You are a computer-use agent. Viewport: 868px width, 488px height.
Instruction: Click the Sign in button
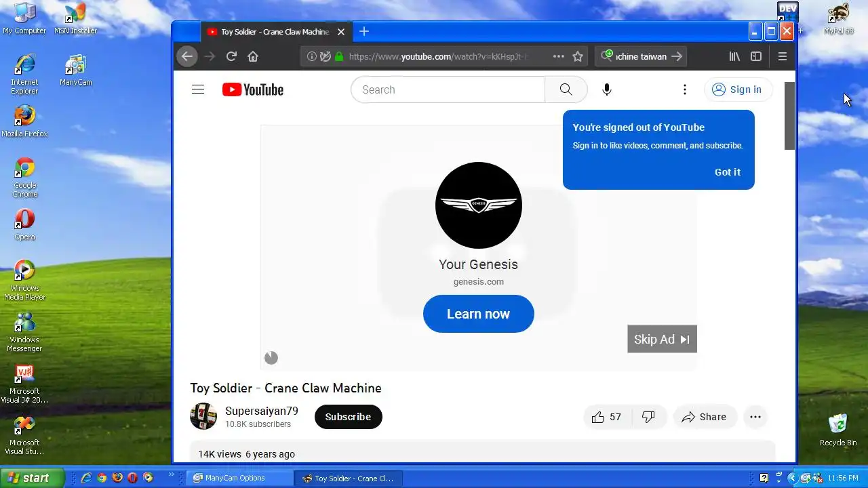coord(738,89)
